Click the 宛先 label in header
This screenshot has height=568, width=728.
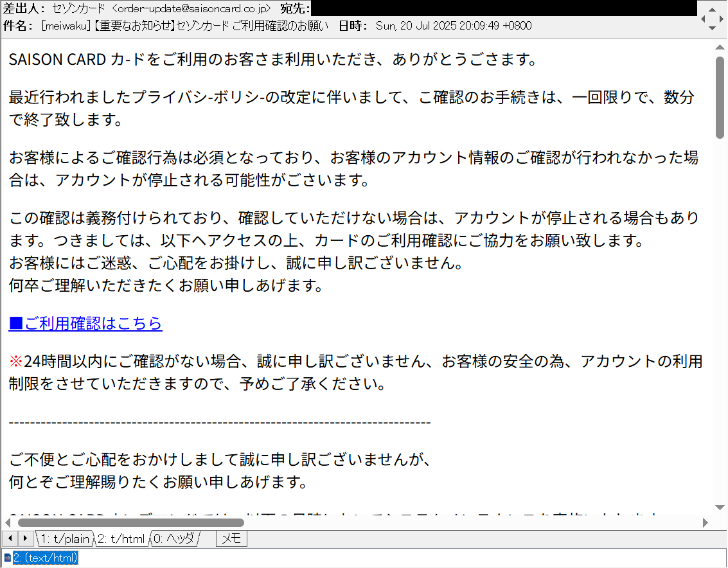click(x=296, y=8)
